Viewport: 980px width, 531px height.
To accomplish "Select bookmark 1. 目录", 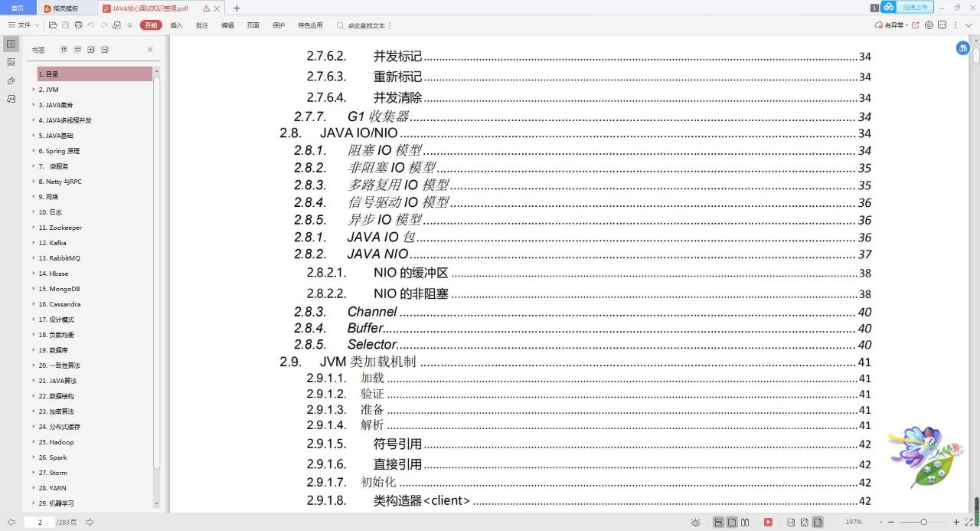I will [95, 74].
